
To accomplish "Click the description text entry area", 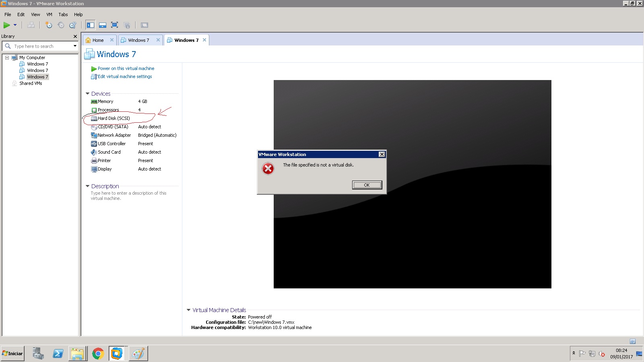I will point(129,196).
